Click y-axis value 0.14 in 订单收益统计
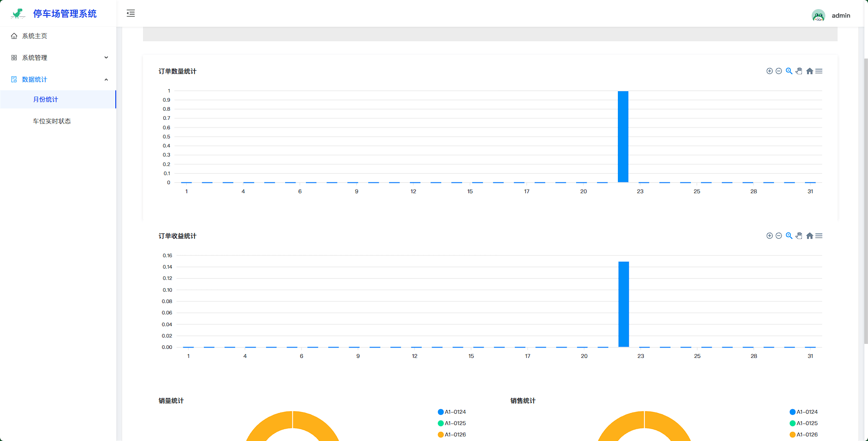 (168, 267)
